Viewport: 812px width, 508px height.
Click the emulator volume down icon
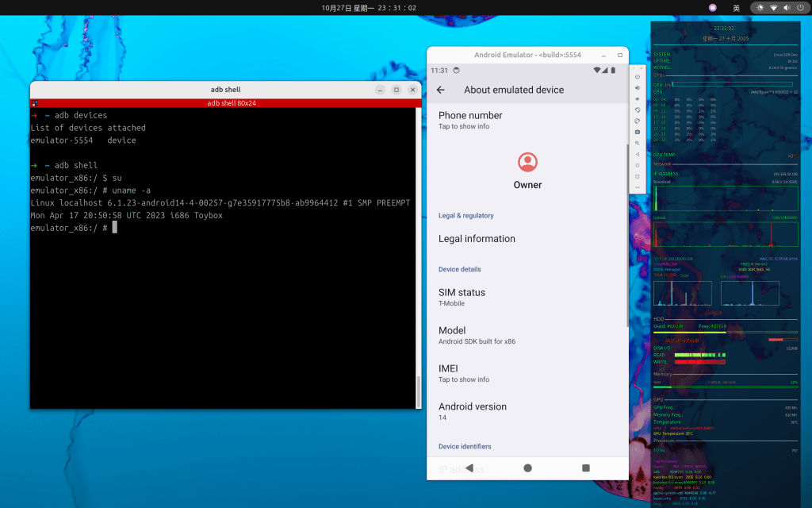tap(638, 99)
